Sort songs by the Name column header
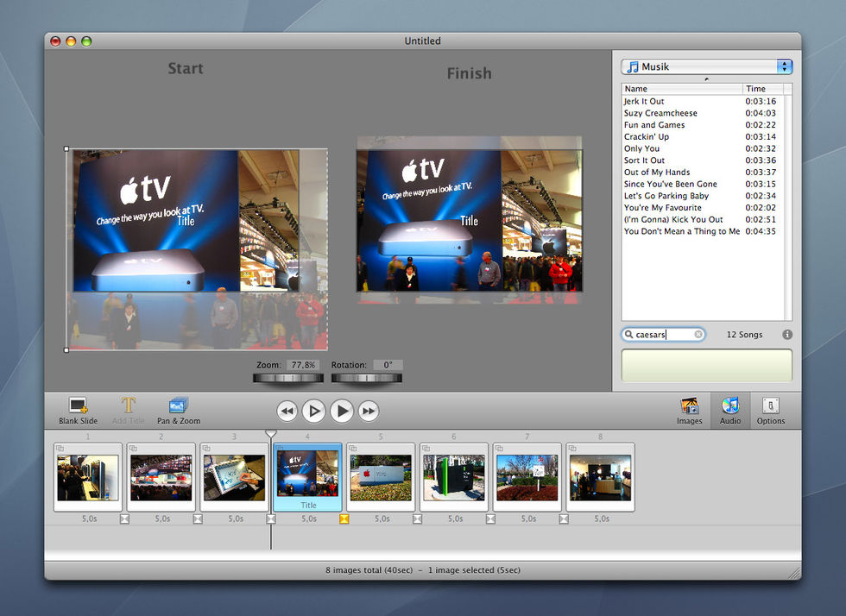846x616 pixels. (681, 89)
